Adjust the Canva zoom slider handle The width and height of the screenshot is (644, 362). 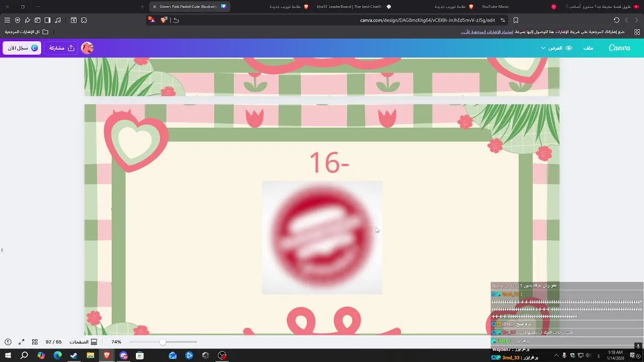[163, 342]
